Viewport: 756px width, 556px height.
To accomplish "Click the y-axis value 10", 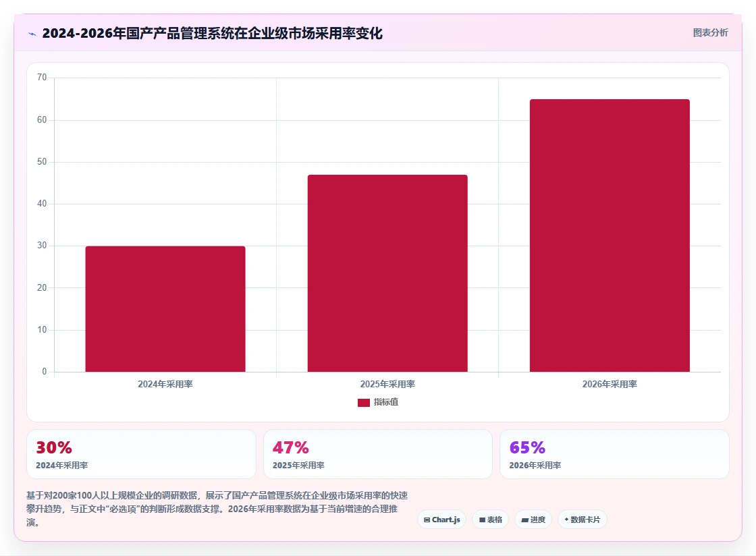I will pyautogui.click(x=42, y=329).
